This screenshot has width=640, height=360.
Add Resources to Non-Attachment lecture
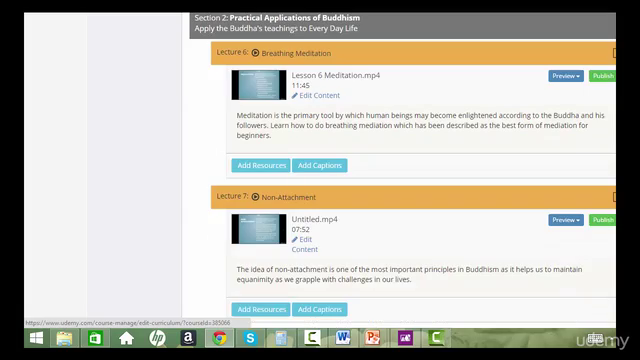point(261,309)
